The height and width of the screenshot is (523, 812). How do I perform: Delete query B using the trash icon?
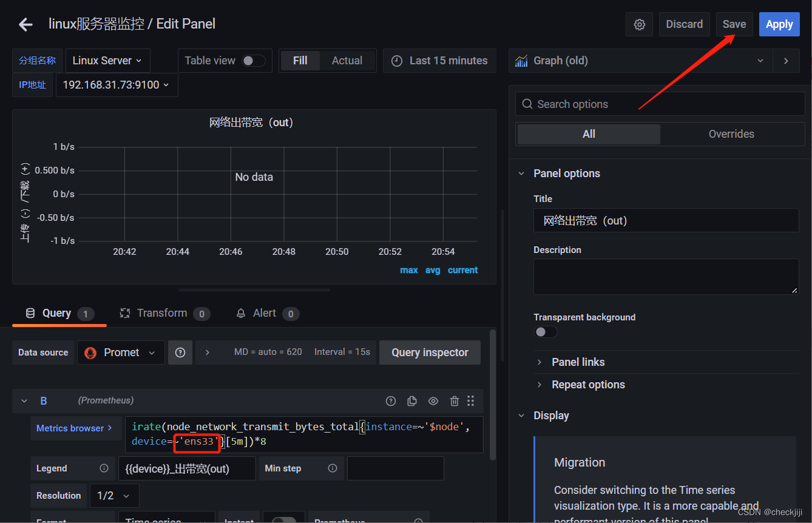454,400
